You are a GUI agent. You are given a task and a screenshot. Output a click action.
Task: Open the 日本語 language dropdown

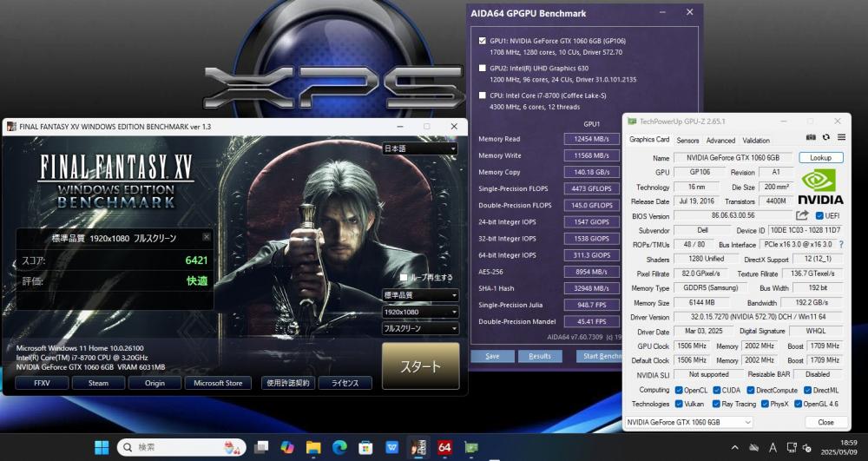click(x=419, y=148)
